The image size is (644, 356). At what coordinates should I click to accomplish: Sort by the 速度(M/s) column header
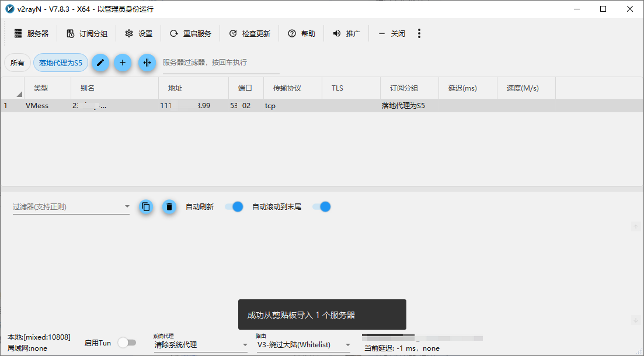point(526,88)
